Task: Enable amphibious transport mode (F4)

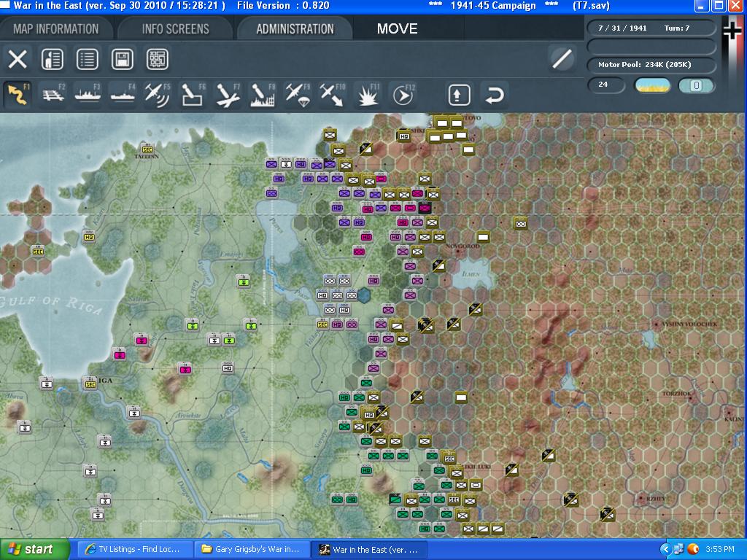Action: (123, 94)
